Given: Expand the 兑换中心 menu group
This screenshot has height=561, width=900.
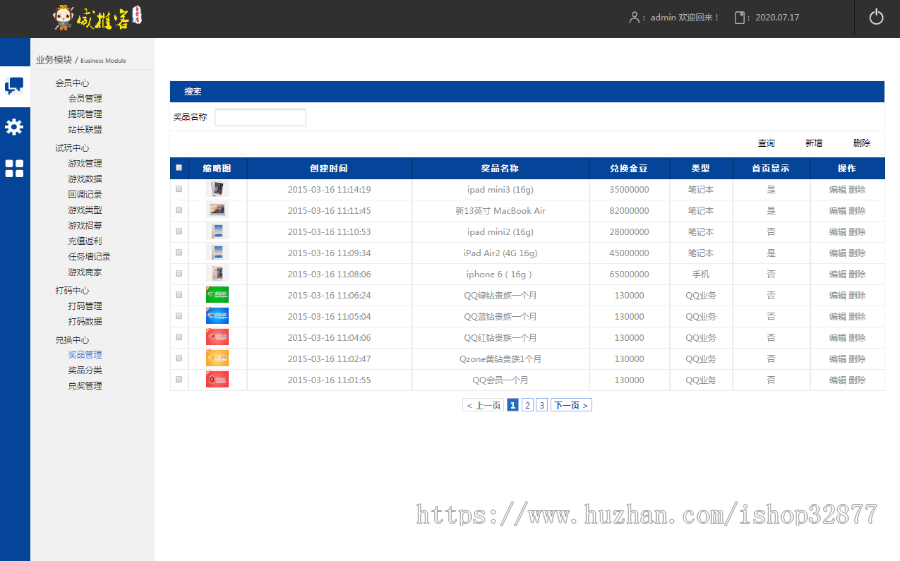Looking at the screenshot, I should [x=72, y=340].
